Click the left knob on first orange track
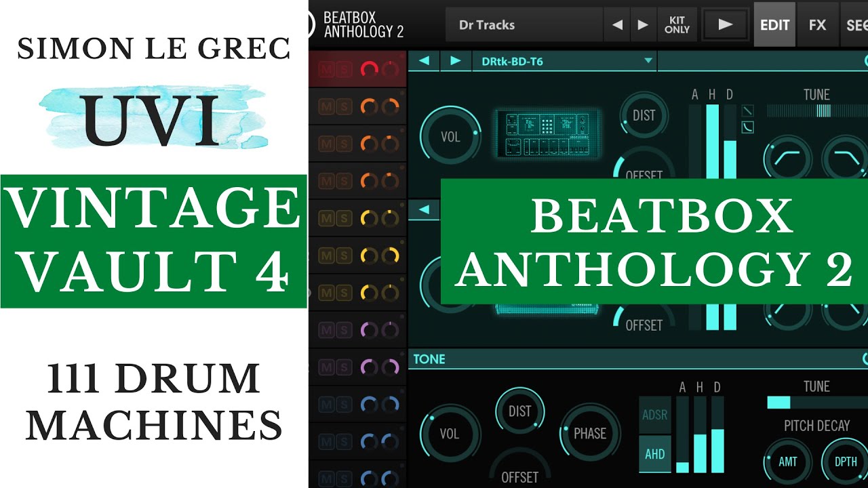 tap(369, 106)
